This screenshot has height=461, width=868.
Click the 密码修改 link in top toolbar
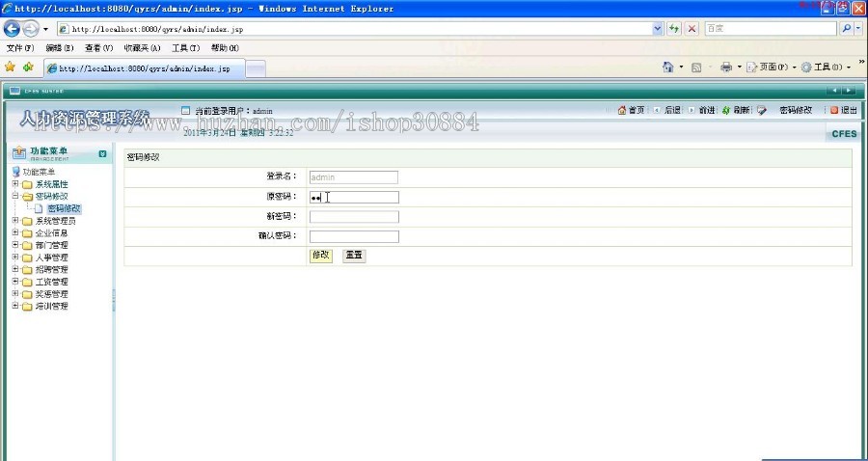click(796, 110)
